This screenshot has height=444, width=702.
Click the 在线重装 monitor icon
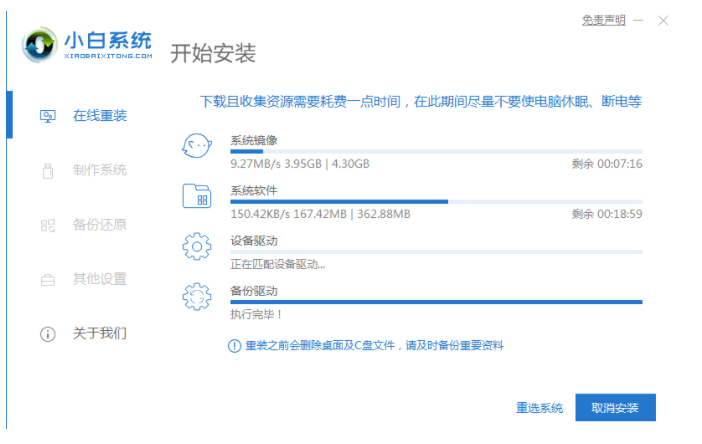(47, 116)
